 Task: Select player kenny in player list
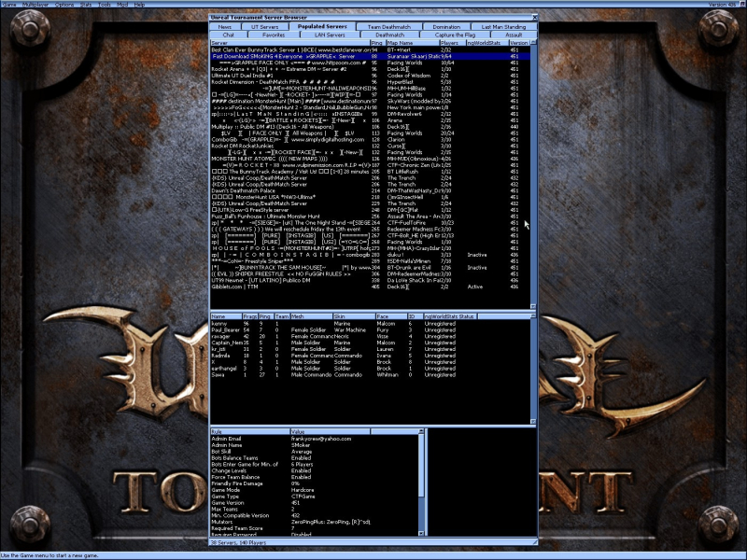click(370, 323)
